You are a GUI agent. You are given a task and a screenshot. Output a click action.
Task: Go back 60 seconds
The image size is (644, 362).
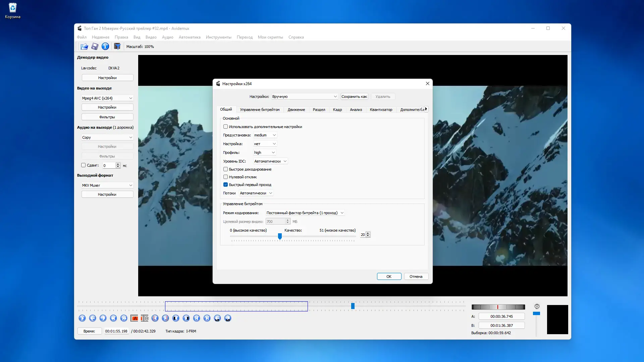point(217,318)
